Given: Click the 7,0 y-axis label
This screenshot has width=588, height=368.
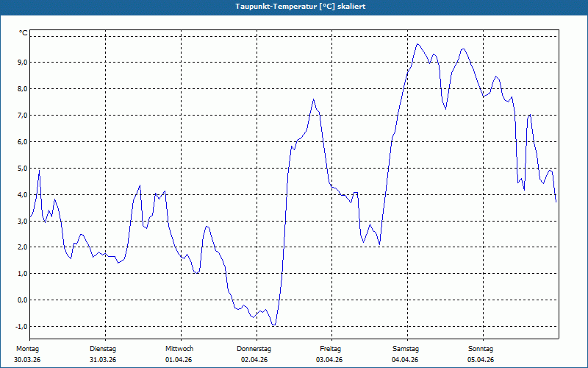Looking at the screenshot, I should (23, 116).
